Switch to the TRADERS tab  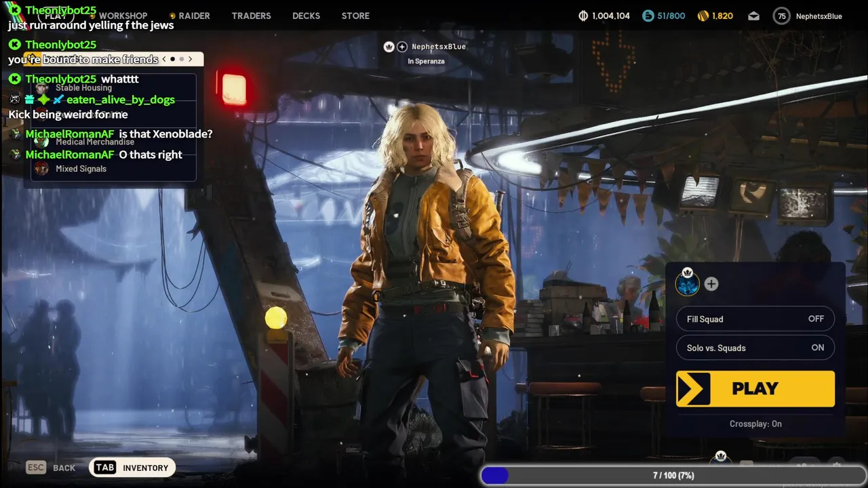pos(251,16)
